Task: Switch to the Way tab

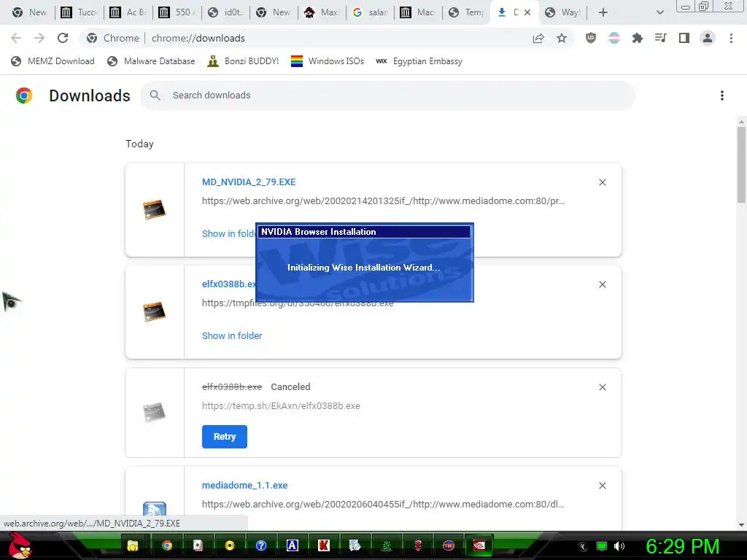Action: [563, 12]
